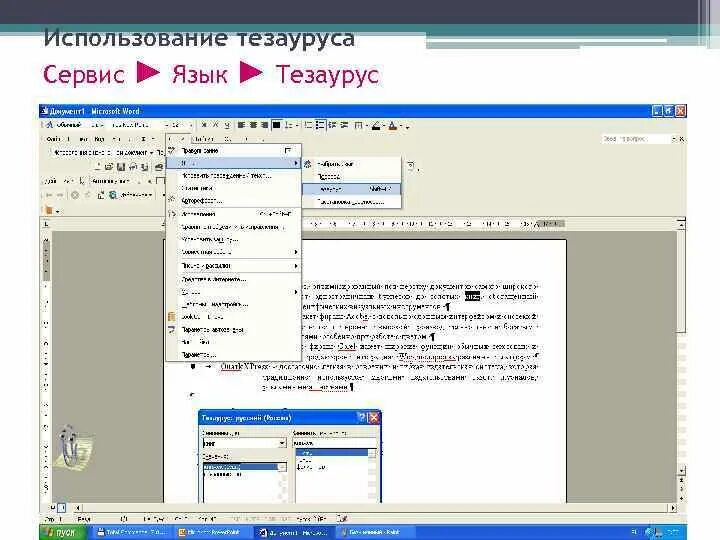
Task: Click the Search the Web globe icon
Action: 112,195
